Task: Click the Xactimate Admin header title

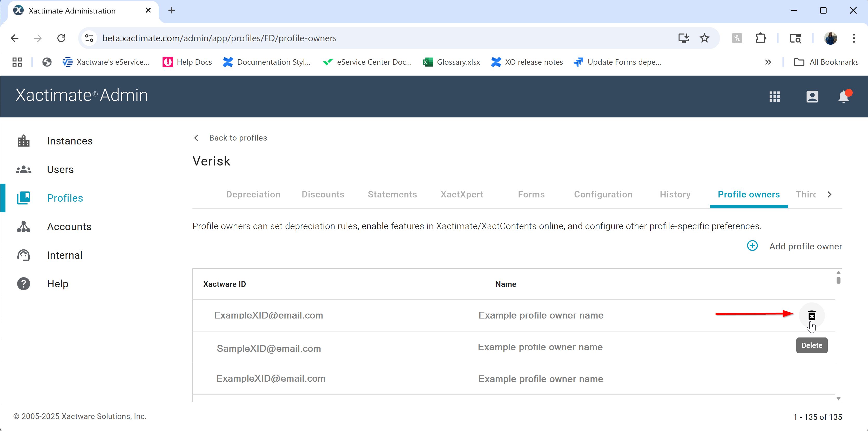Action: (x=82, y=95)
